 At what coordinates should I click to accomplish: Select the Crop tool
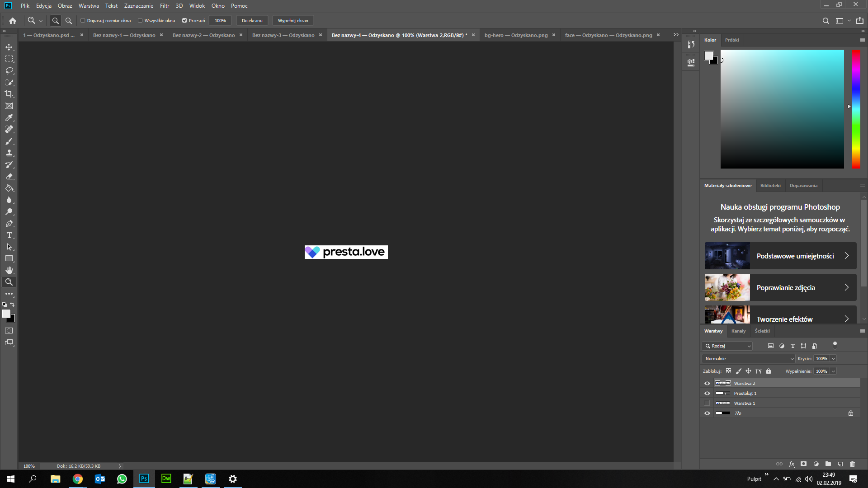click(9, 94)
